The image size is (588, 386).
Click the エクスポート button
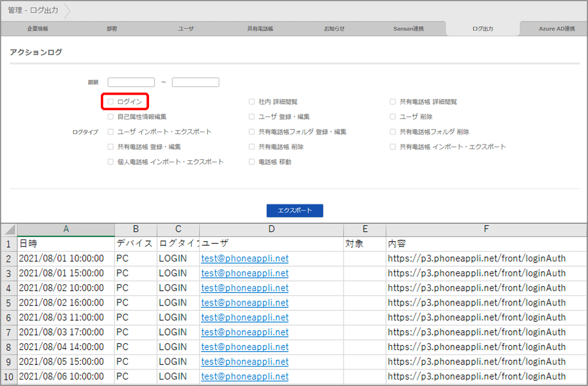click(x=295, y=210)
